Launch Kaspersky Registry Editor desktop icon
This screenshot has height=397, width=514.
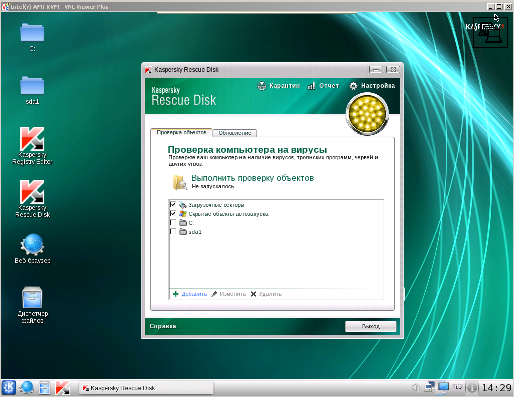pyautogui.click(x=32, y=139)
